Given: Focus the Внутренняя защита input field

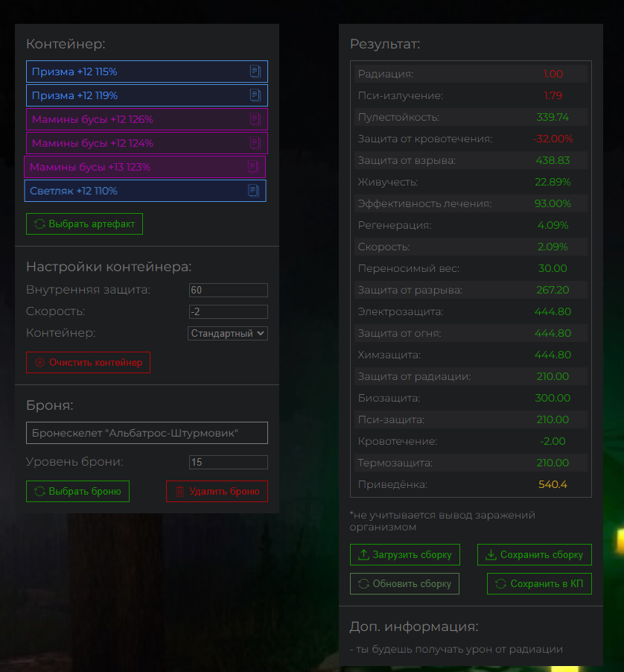Looking at the screenshot, I should tap(229, 290).
